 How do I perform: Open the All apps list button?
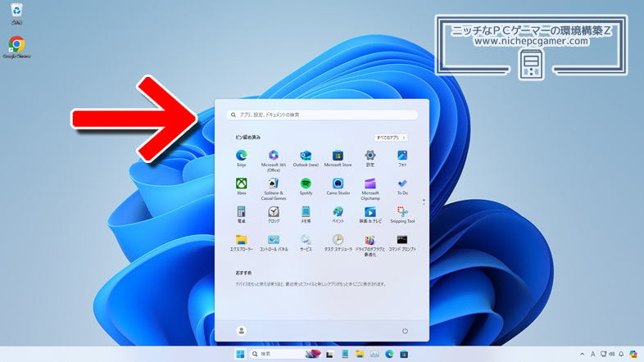click(391, 138)
